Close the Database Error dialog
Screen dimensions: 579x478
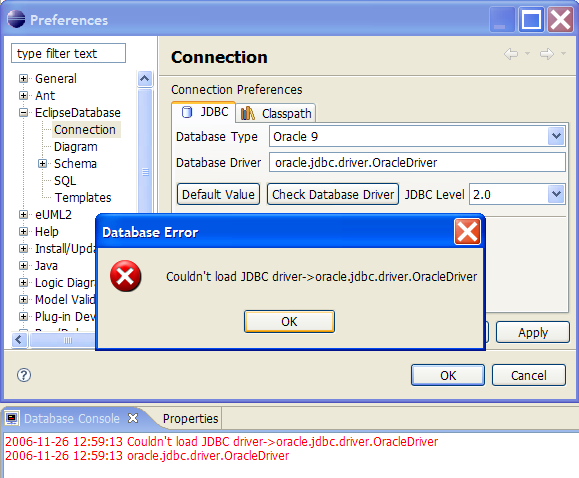(x=467, y=232)
